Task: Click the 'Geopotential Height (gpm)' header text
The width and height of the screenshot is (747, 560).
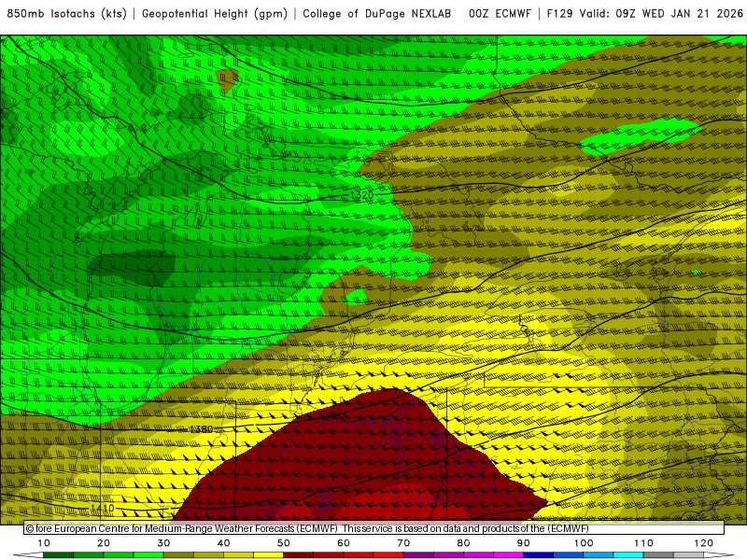Action: pyautogui.click(x=215, y=14)
